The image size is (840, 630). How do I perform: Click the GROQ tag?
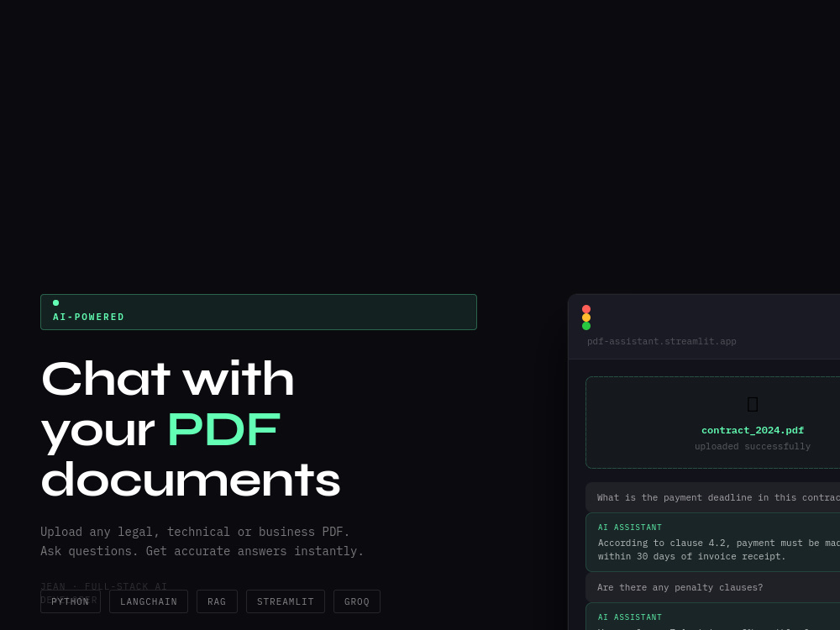pos(357,601)
